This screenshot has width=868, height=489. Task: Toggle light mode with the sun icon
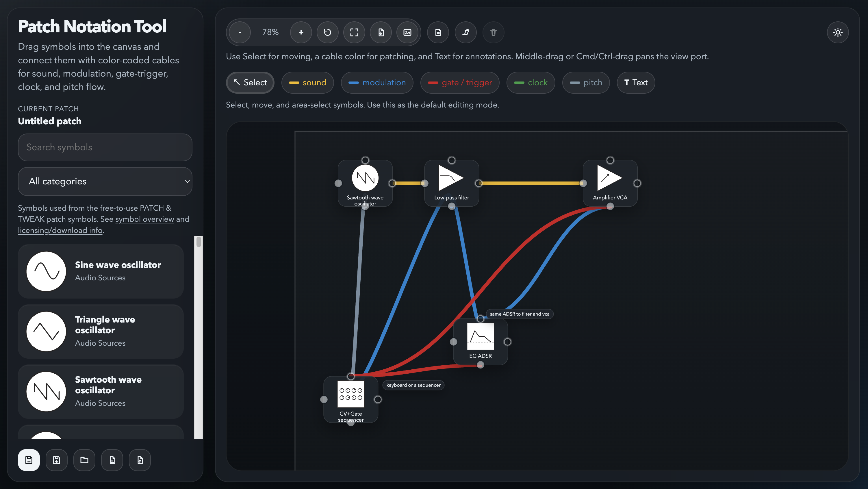click(x=838, y=32)
